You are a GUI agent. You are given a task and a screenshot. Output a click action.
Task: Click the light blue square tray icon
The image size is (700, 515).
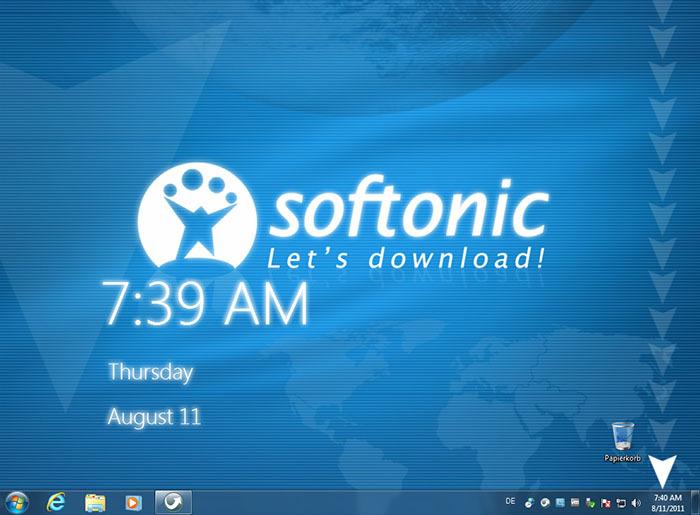click(560, 503)
